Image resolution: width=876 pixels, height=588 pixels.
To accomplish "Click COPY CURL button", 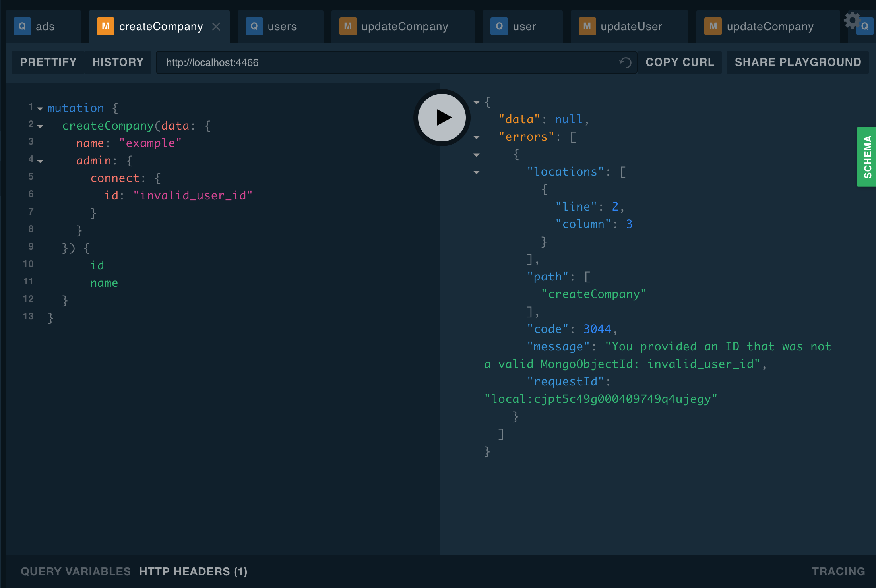I will (680, 62).
